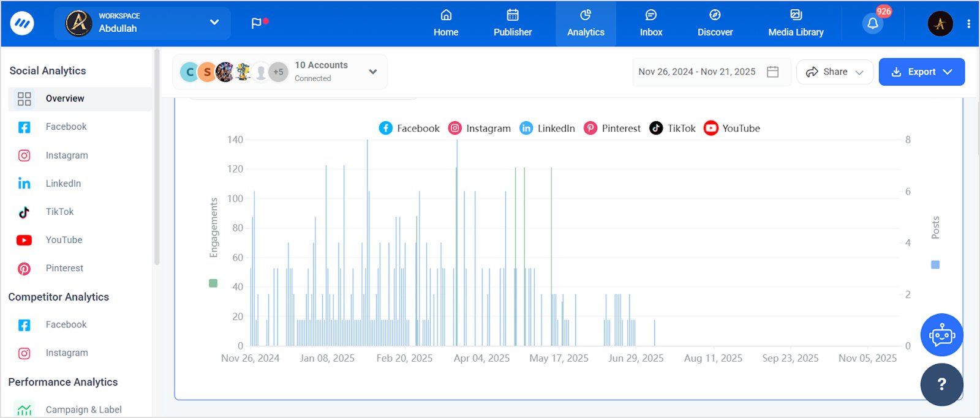Open the Media Library tab
The width and height of the screenshot is (980, 418).
click(x=796, y=23)
